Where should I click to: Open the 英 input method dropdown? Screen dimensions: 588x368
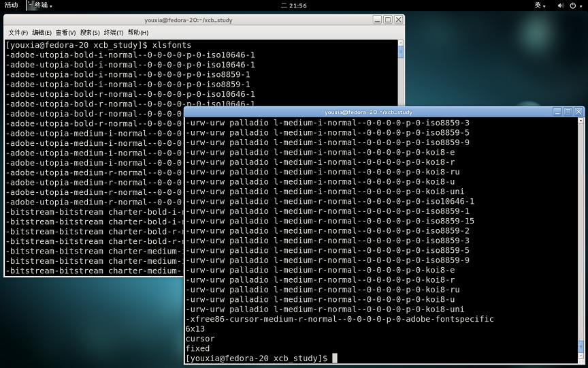coord(540,5)
